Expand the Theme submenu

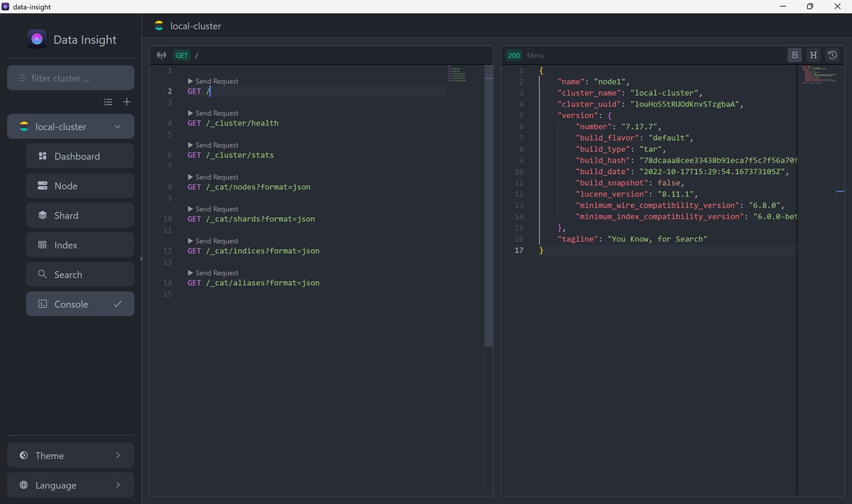coord(70,455)
